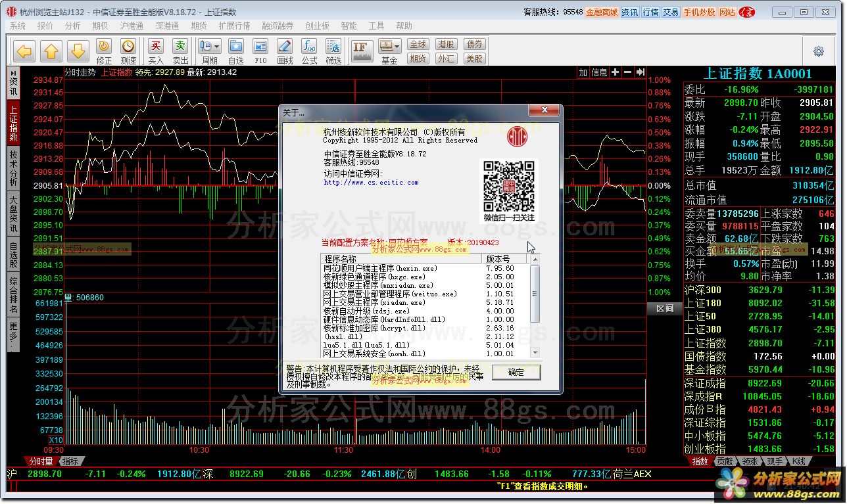Image resolution: width=847 pixels, height=504 pixels.
Task: Click the 加 button above chart
Action: point(583,72)
